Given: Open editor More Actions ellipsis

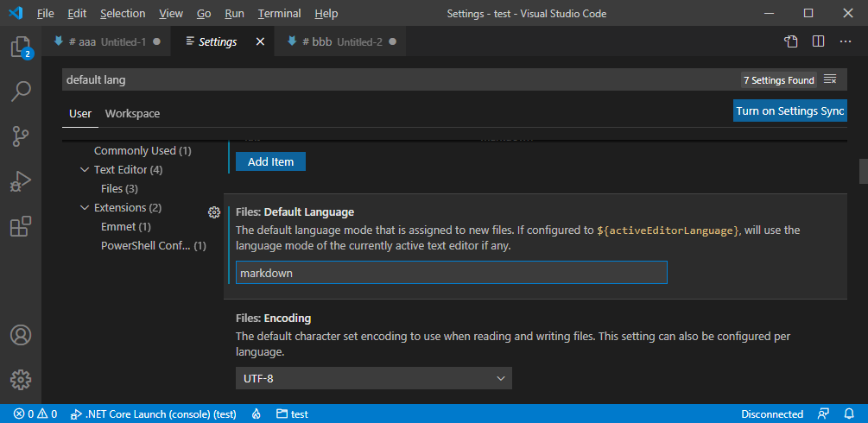Looking at the screenshot, I should [x=846, y=41].
